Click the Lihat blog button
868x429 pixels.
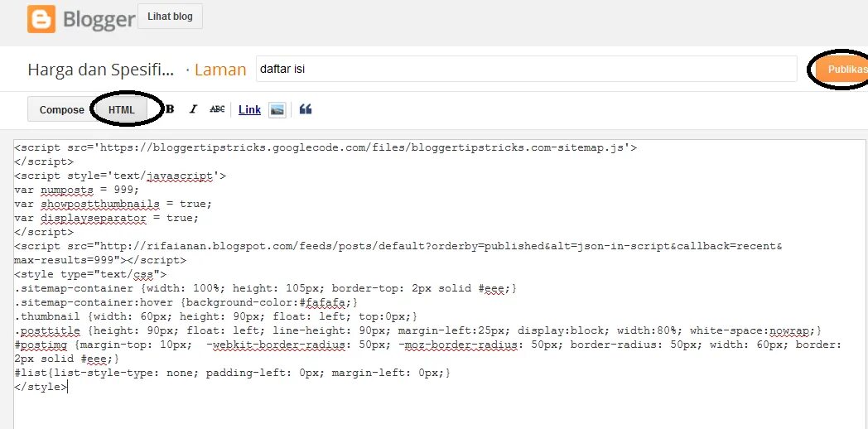tap(170, 16)
